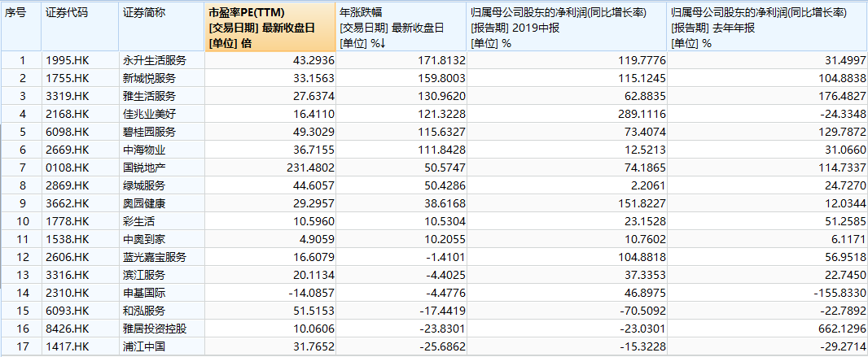The width and height of the screenshot is (868, 357).
Task: Select security code 0108.HK
Action: pos(68,168)
